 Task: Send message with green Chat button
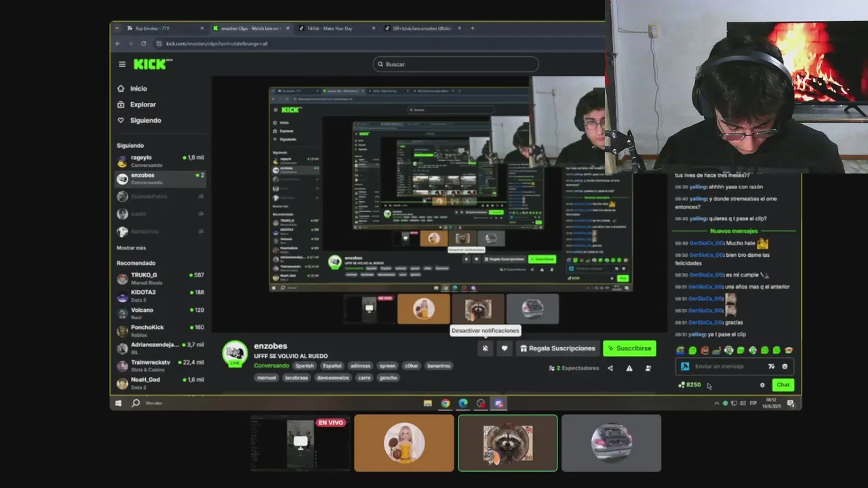coord(783,385)
